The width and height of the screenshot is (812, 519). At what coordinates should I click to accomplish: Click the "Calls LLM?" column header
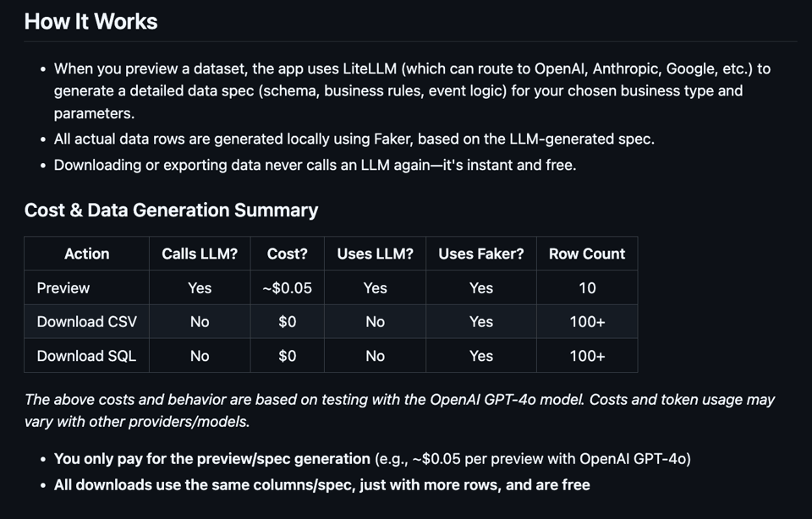(200, 254)
